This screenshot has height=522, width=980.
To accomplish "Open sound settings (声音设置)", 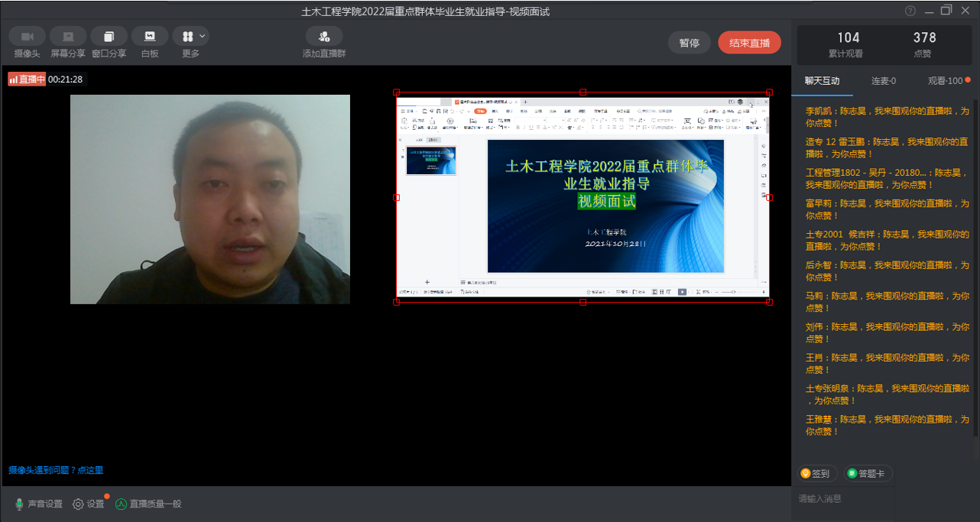I will coord(38,504).
